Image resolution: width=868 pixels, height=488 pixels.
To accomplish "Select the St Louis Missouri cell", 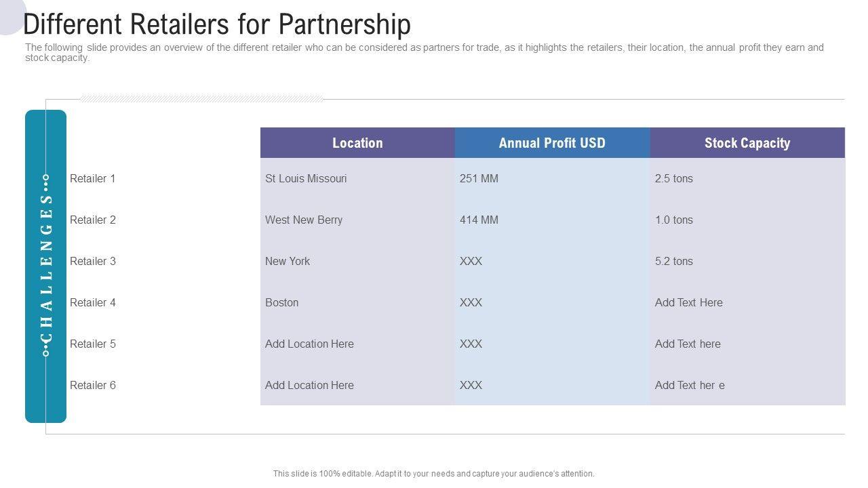I will click(306, 179).
